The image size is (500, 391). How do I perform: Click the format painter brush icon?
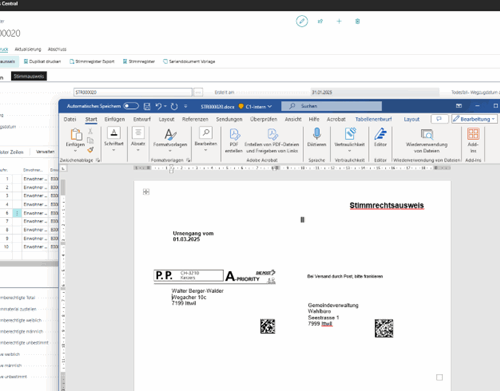coord(90,150)
